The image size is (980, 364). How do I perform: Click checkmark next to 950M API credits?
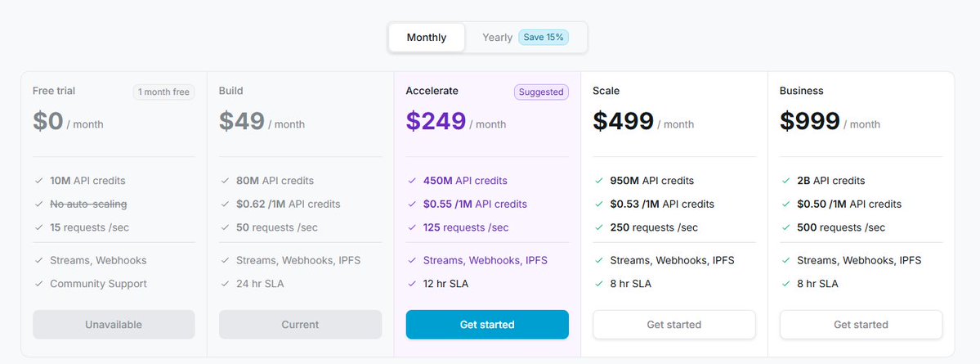598,181
